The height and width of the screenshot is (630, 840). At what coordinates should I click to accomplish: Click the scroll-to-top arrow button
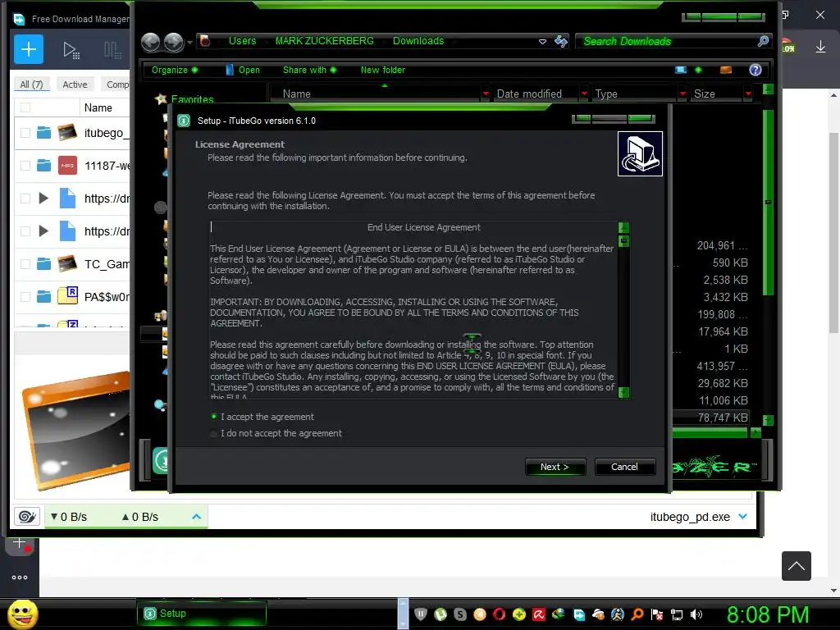796,566
